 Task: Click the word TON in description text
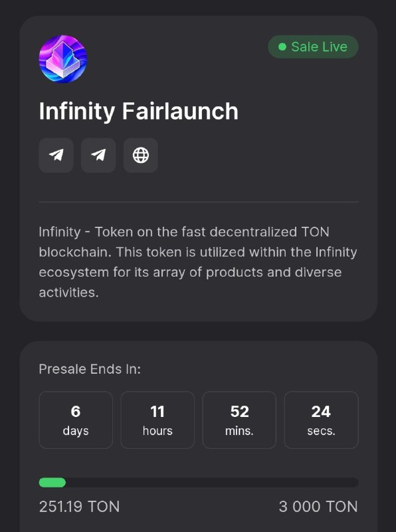coord(316,232)
